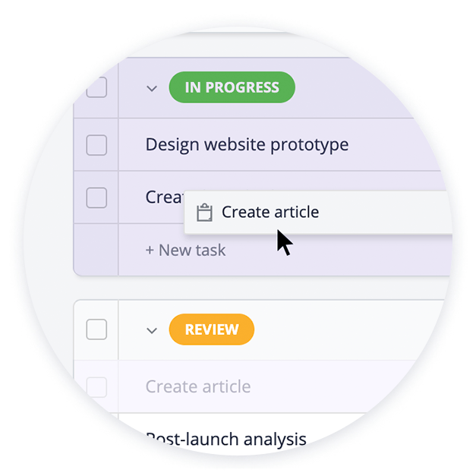Tick the IN PROGRESS group header checkbox
This screenshot has height=476, width=476.
coord(96,87)
